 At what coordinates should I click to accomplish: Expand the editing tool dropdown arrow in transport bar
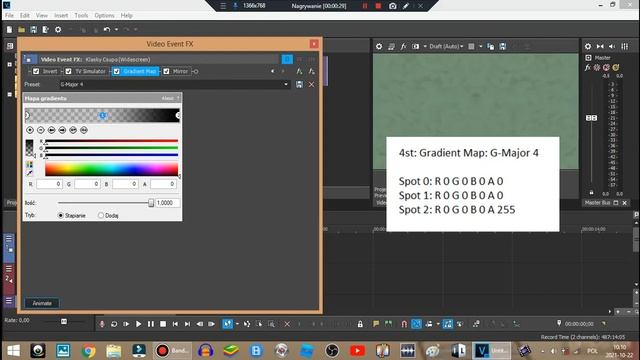tap(237, 324)
